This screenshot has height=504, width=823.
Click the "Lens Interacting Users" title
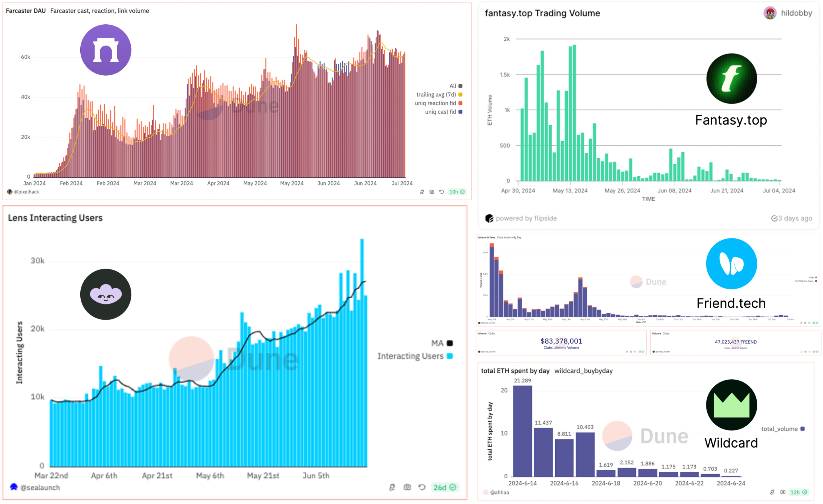pos(55,218)
